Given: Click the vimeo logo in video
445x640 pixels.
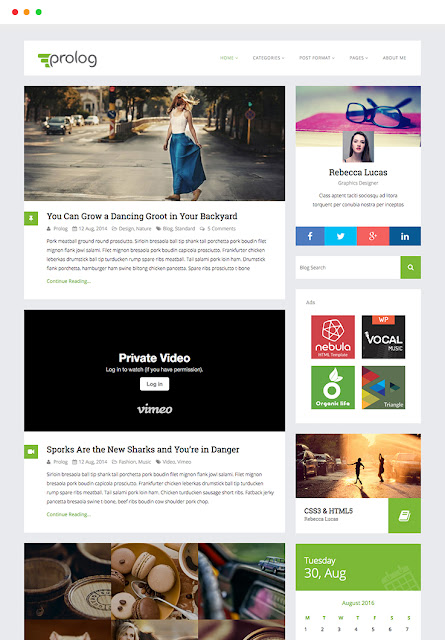Looking at the screenshot, I should [154, 409].
